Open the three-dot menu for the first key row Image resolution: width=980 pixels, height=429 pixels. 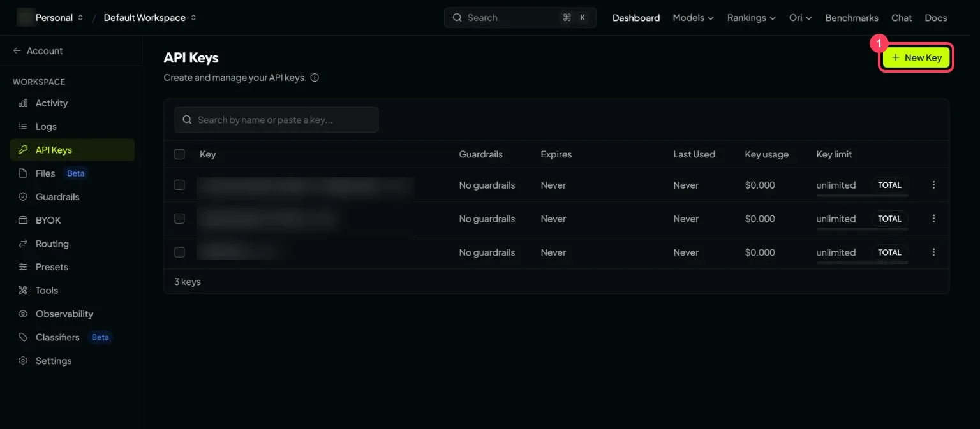click(x=934, y=185)
